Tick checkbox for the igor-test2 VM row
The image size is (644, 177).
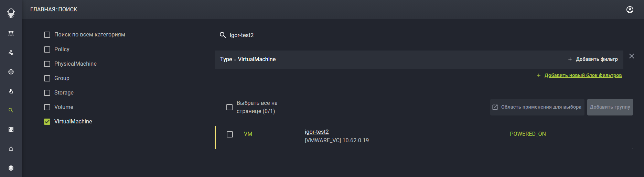click(x=230, y=134)
